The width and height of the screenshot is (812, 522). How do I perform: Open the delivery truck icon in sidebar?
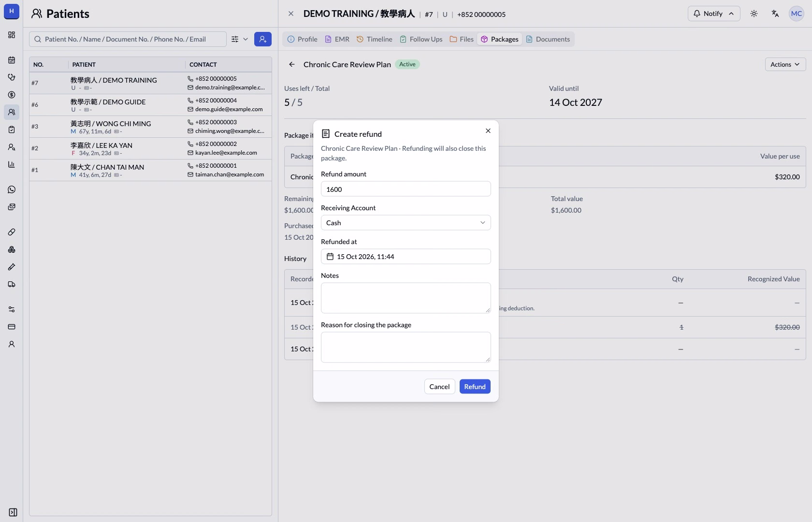click(12, 284)
